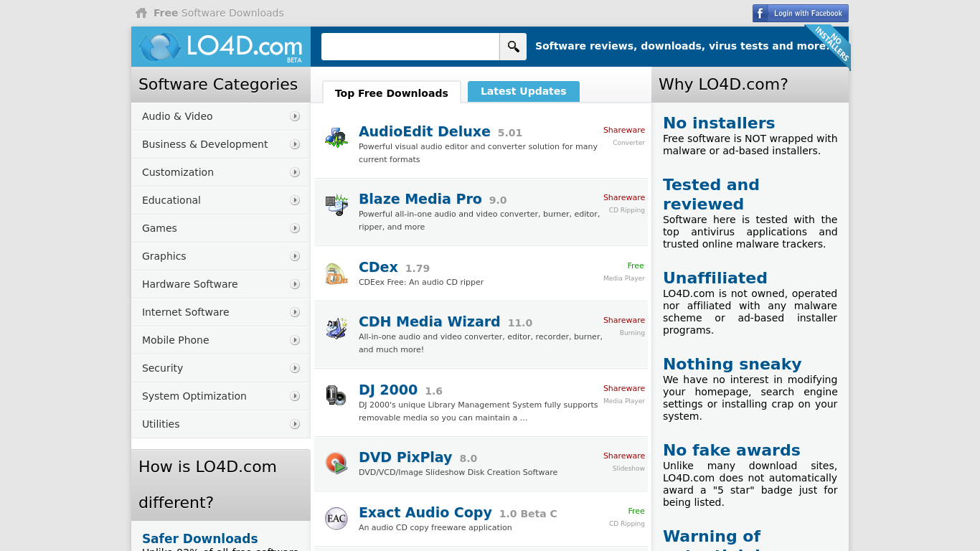Expand the Games category arrow

tap(295, 228)
